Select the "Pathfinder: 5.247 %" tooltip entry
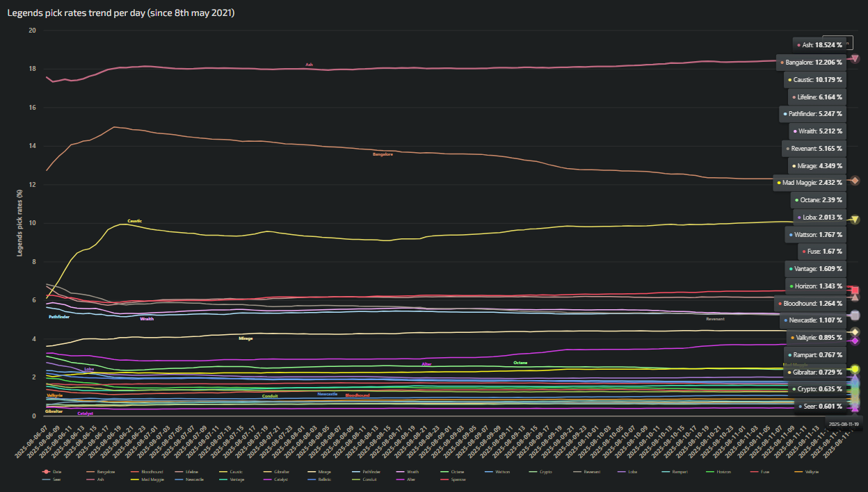This screenshot has width=868, height=492. [x=813, y=113]
